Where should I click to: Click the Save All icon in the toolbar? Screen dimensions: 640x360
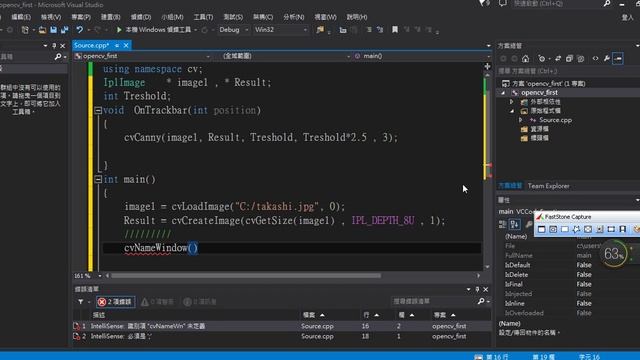click(64, 30)
